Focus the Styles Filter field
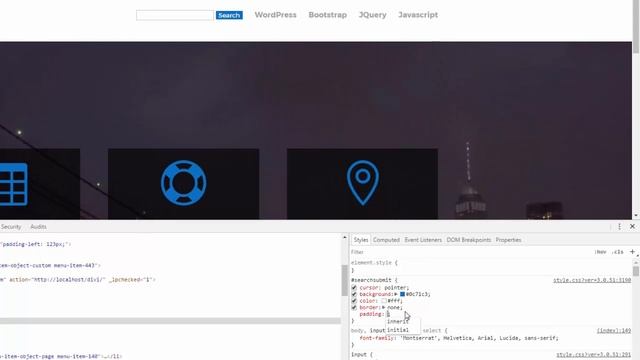Image resolution: width=640 pixels, height=360 pixels. click(x=469, y=252)
